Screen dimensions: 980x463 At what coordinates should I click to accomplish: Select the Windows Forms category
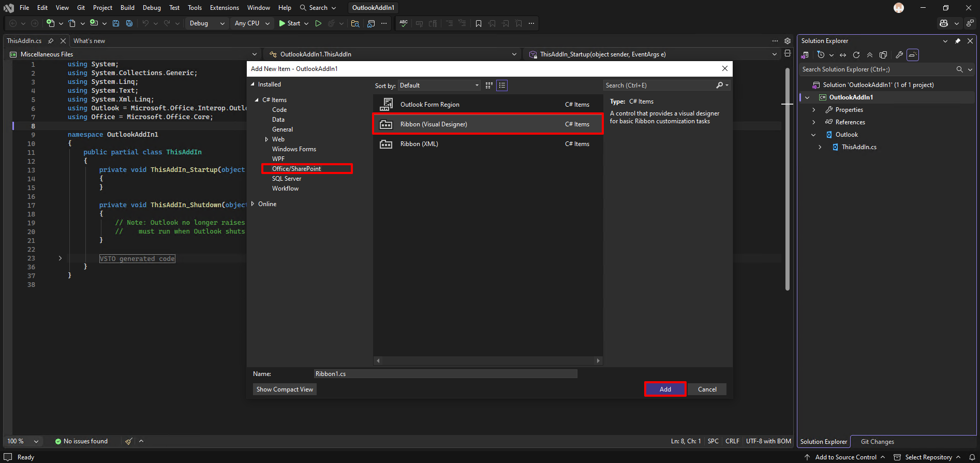click(x=294, y=149)
